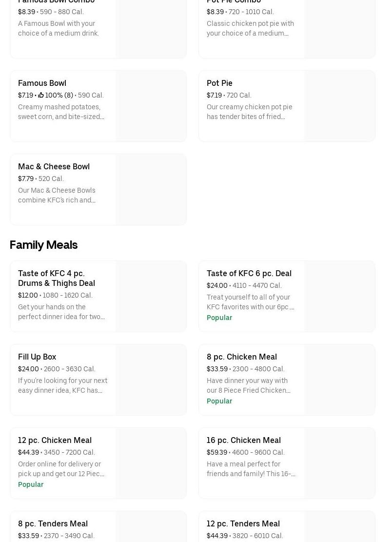
Task: Click the Mac & Cheese Bowl image thumbnail
Action: 151,190
